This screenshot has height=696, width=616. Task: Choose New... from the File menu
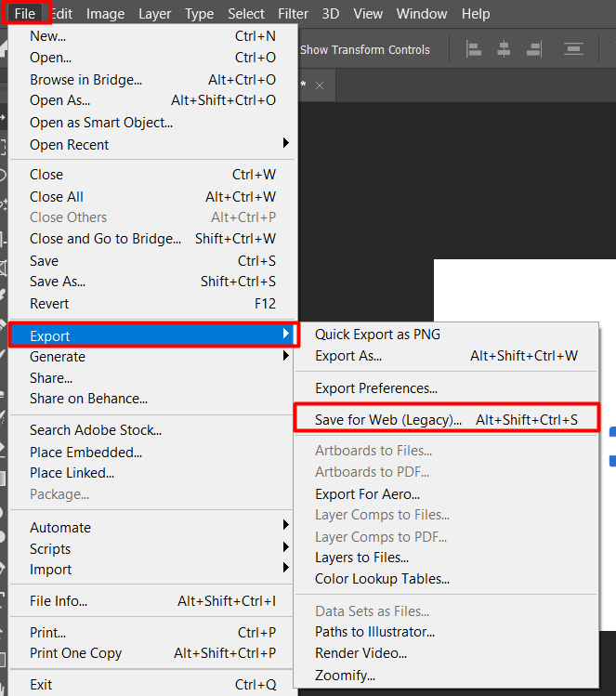click(152, 36)
